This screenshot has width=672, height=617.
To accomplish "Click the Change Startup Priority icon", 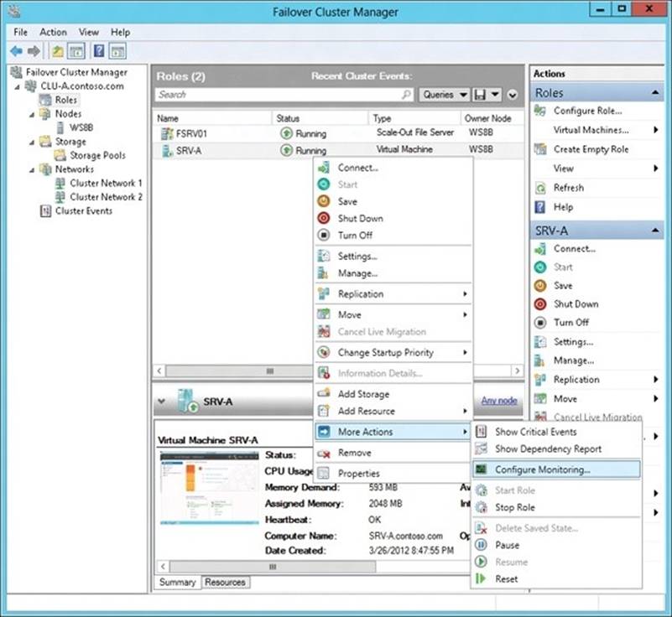I will tap(324, 352).
